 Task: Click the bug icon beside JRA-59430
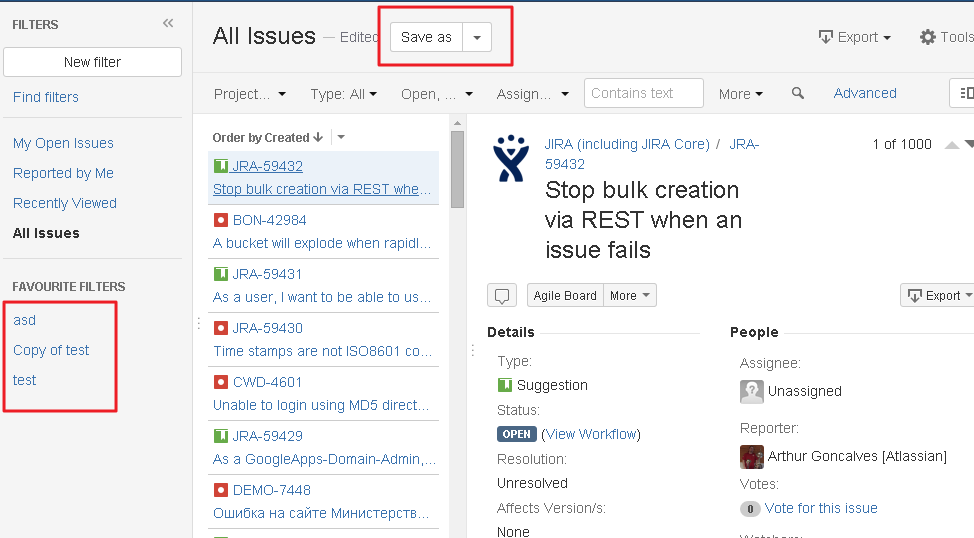tap(221, 328)
